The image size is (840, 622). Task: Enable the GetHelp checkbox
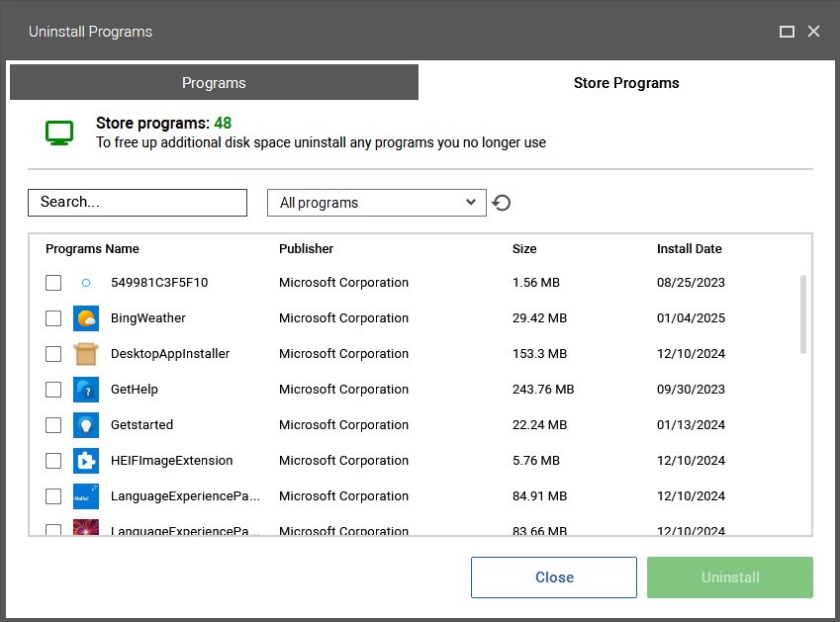pyautogui.click(x=53, y=390)
